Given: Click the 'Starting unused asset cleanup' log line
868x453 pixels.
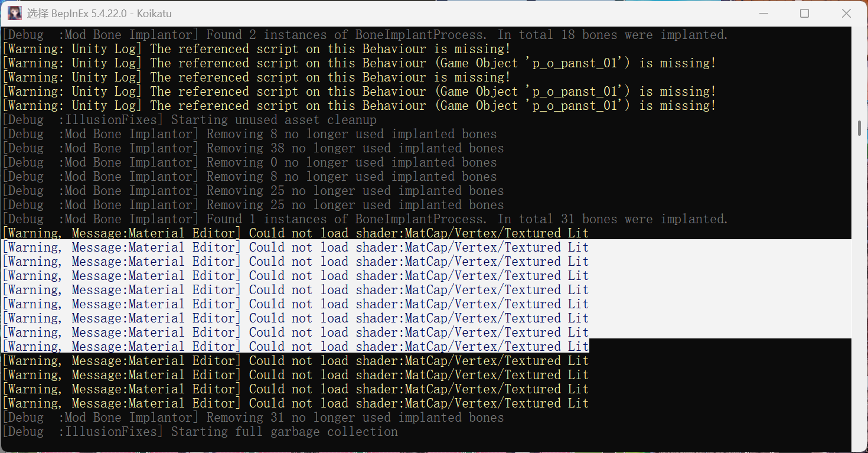Looking at the screenshot, I should click(x=273, y=120).
